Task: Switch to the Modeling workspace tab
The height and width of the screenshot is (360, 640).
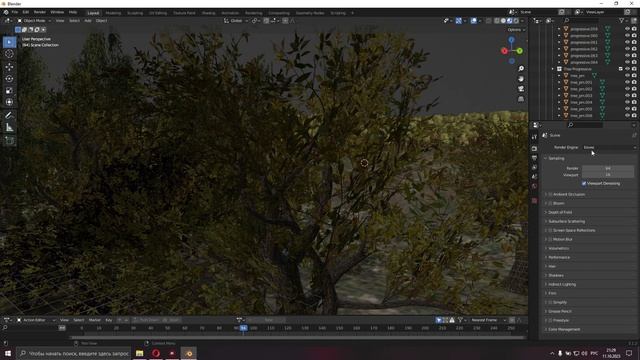Action: [x=113, y=13]
